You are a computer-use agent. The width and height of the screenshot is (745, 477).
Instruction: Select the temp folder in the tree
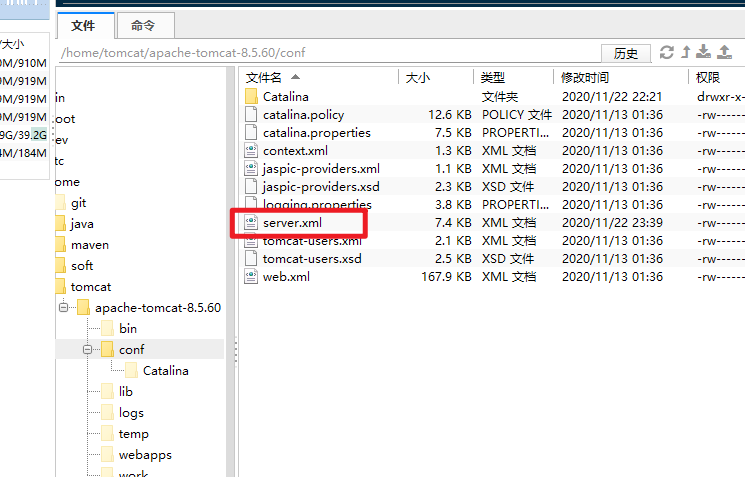pyautogui.click(x=134, y=434)
